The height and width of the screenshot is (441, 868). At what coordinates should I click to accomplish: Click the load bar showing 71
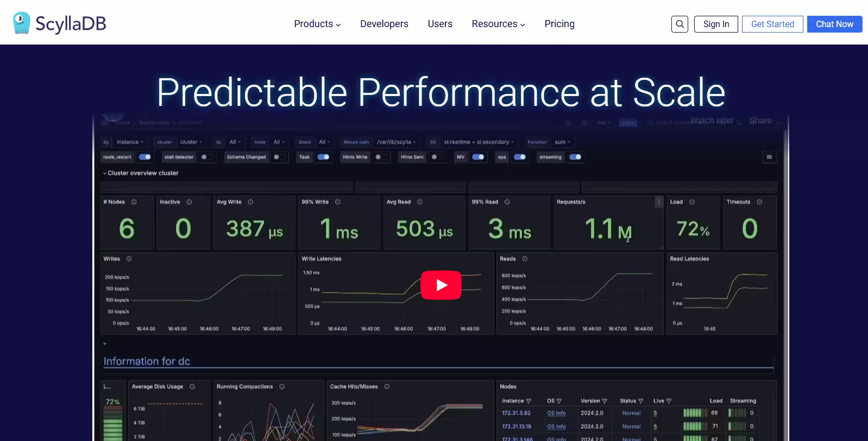click(695, 426)
